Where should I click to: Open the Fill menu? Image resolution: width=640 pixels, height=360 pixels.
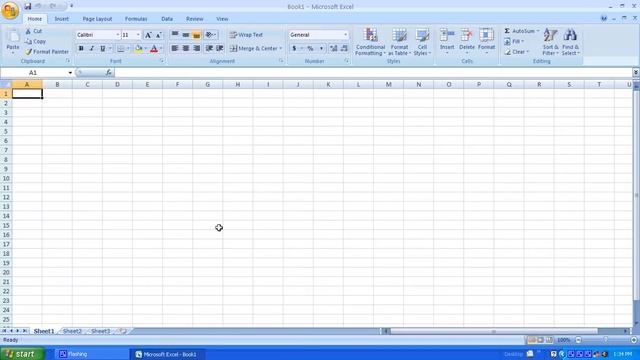coord(514,41)
